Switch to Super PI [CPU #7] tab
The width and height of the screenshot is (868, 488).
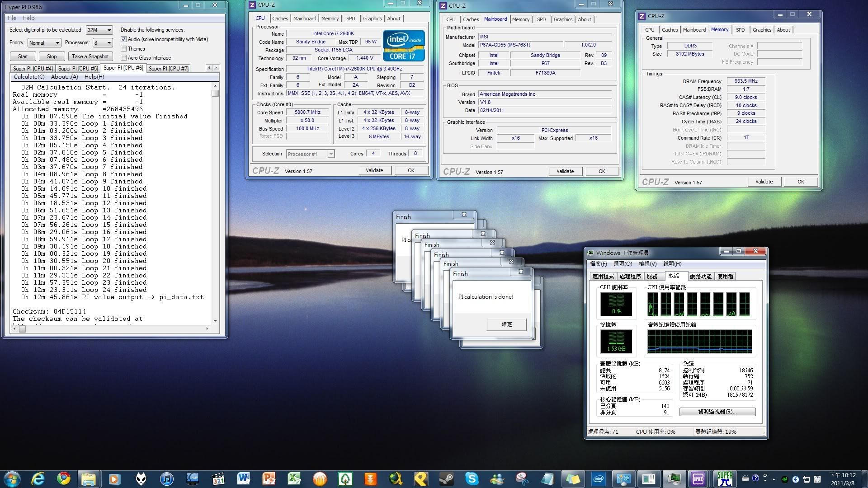[168, 69]
